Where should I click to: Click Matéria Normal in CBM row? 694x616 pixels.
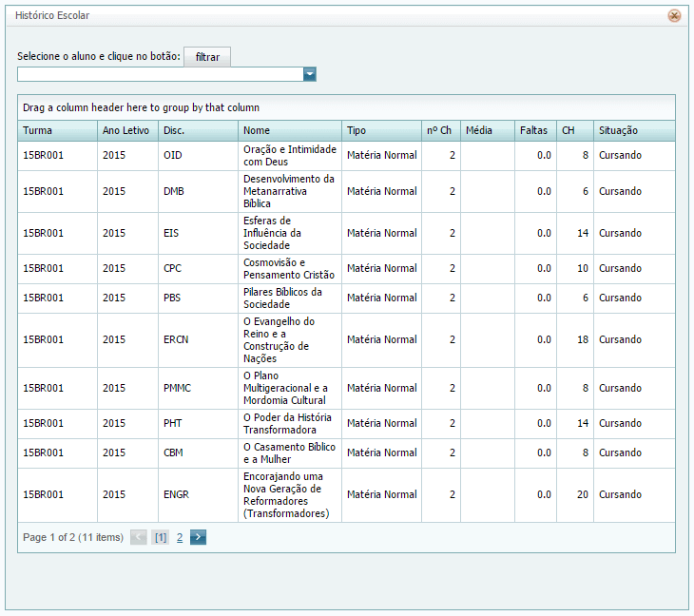pos(381,452)
